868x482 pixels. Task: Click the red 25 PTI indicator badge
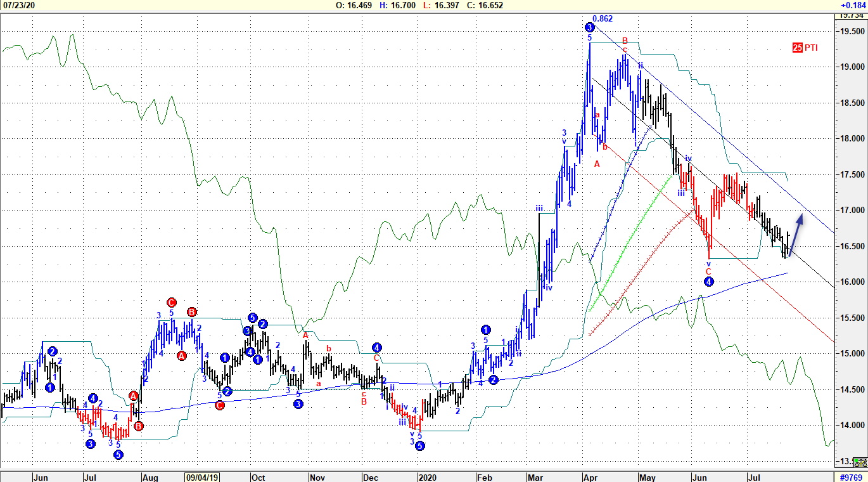(x=804, y=48)
